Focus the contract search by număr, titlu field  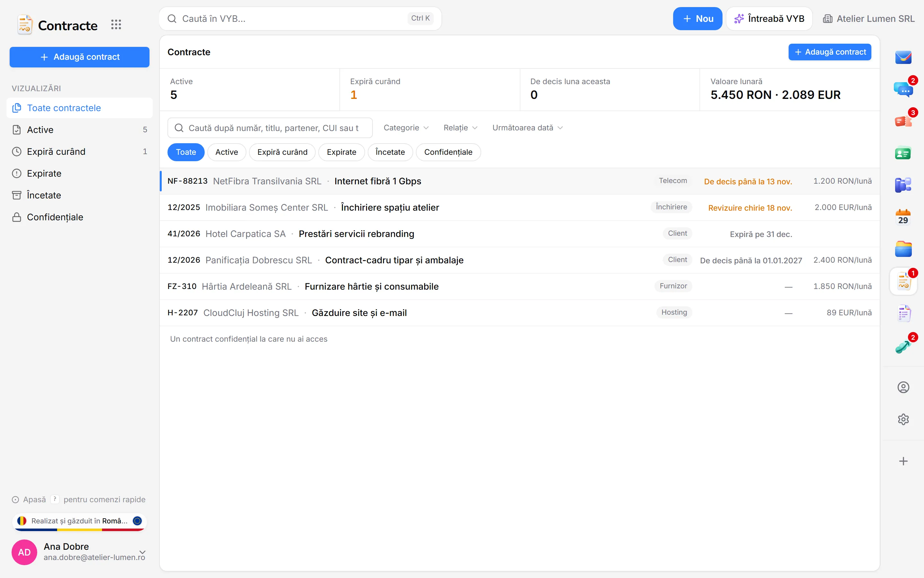point(270,128)
